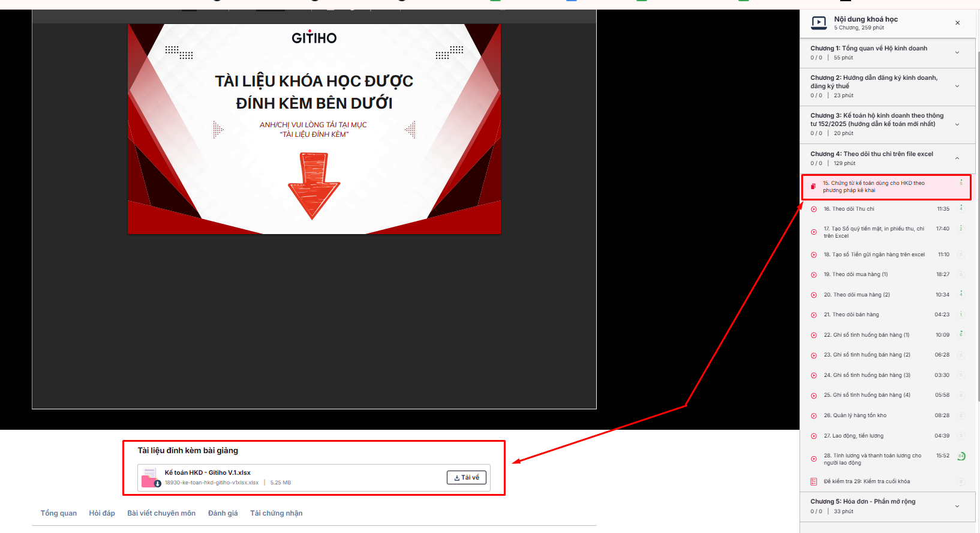Image resolution: width=980 pixels, height=533 pixels.
Task: Click document icon of lesson 15
Action: [x=813, y=187]
